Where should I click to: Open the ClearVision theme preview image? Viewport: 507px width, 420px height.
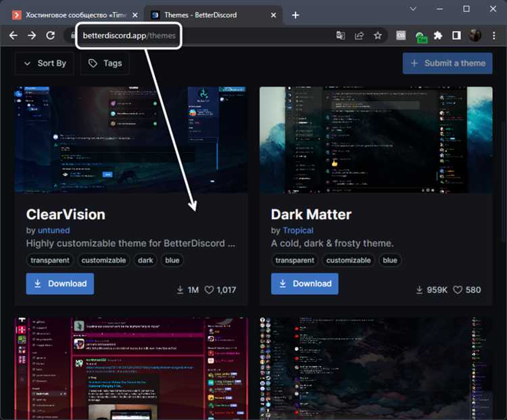(131, 140)
